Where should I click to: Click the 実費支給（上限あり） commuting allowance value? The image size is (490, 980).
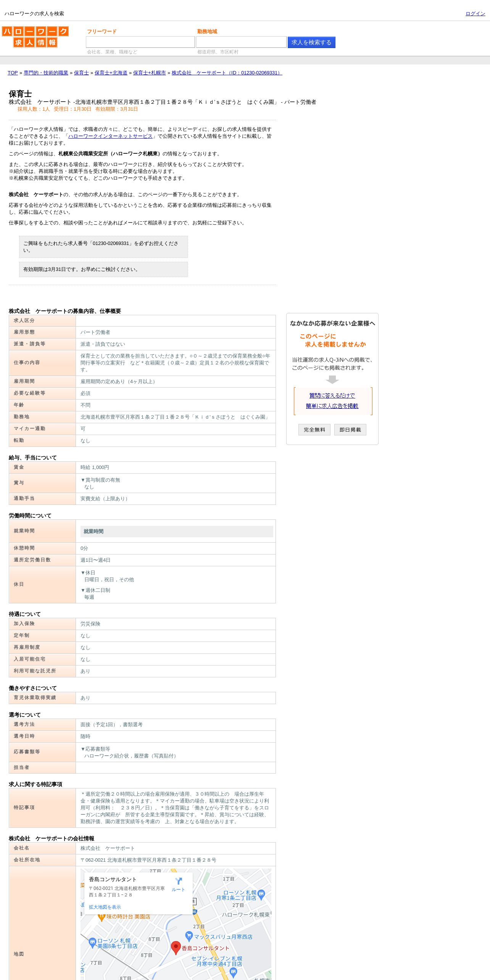pos(105,499)
